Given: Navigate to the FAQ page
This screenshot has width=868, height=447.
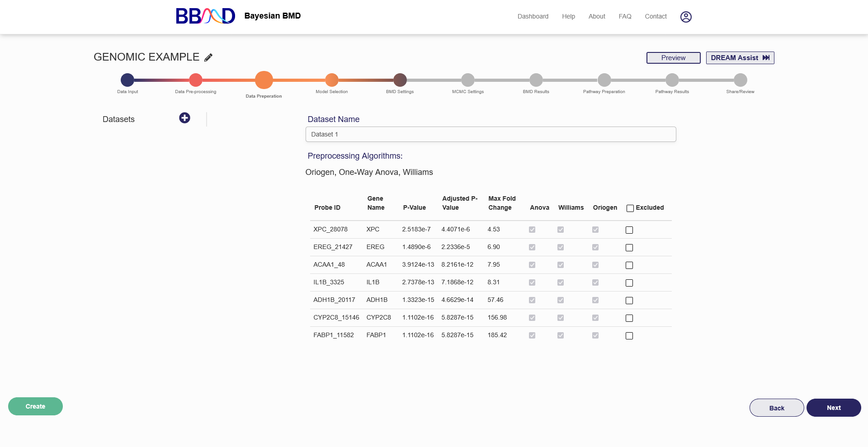Looking at the screenshot, I should (625, 16).
